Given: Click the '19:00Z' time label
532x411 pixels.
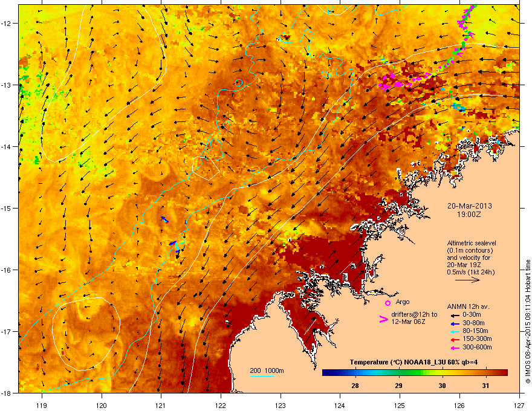Looking at the screenshot, I should [469, 215].
